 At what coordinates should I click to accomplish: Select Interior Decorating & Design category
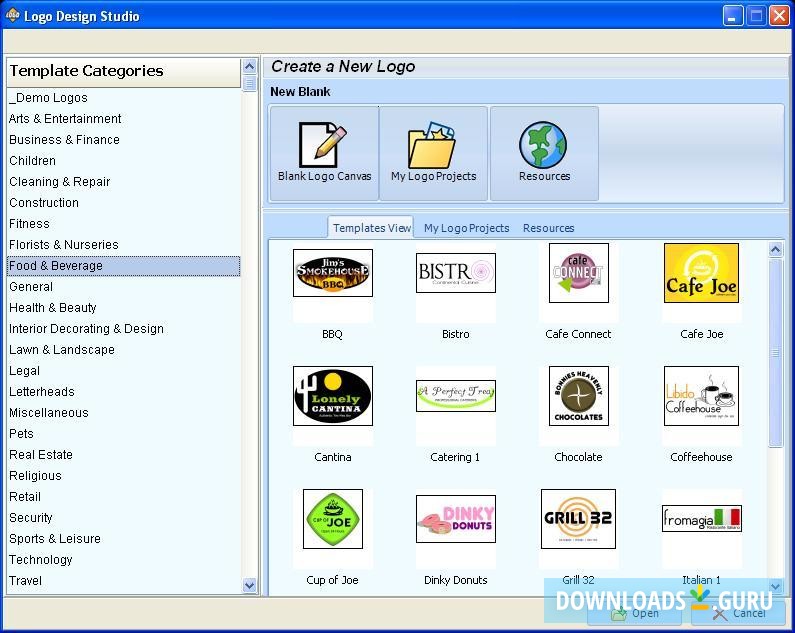pos(123,329)
